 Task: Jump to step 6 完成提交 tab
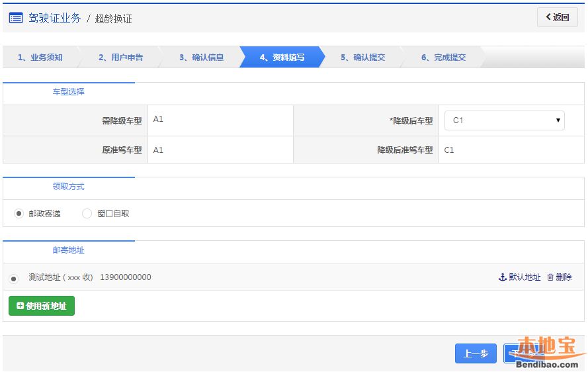[x=443, y=58]
